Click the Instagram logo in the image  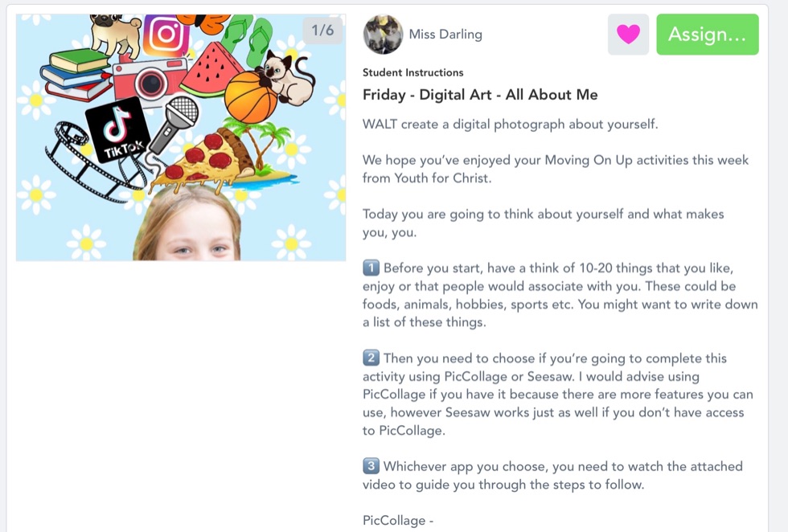point(166,35)
